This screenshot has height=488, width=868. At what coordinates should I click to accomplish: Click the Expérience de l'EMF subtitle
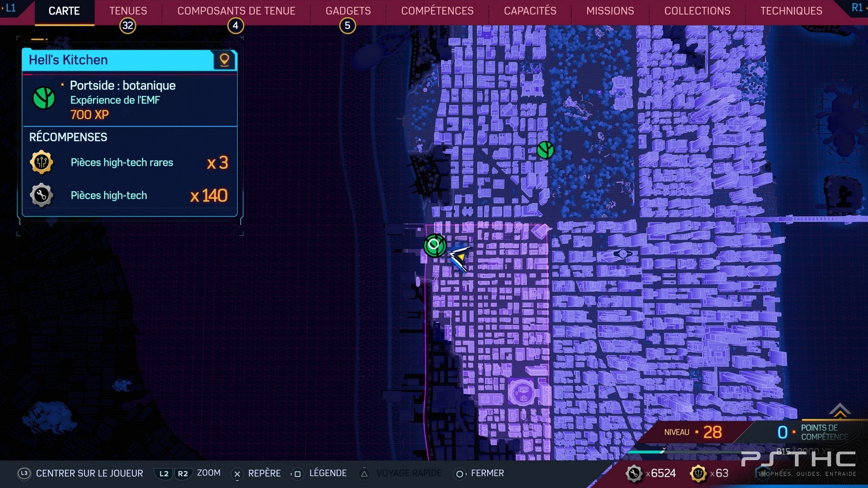click(x=115, y=100)
